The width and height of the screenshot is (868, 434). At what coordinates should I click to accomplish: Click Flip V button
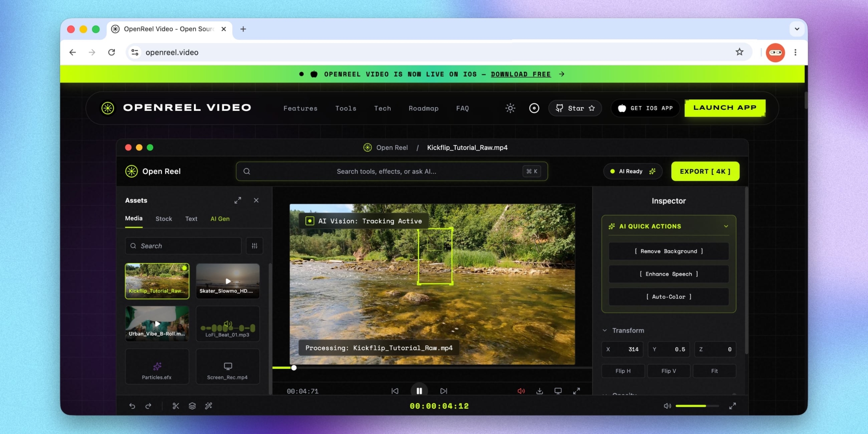[669, 371]
